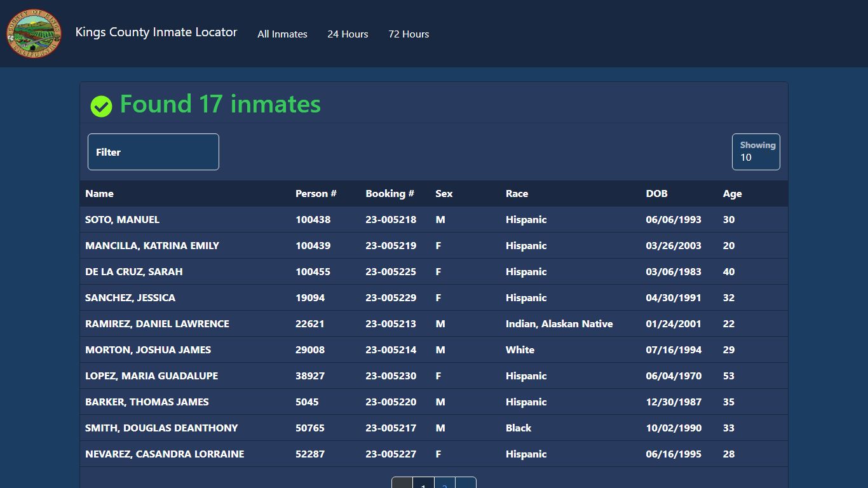Click race value Black for Smith
The image size is (868, 488).
coord(519,428)
